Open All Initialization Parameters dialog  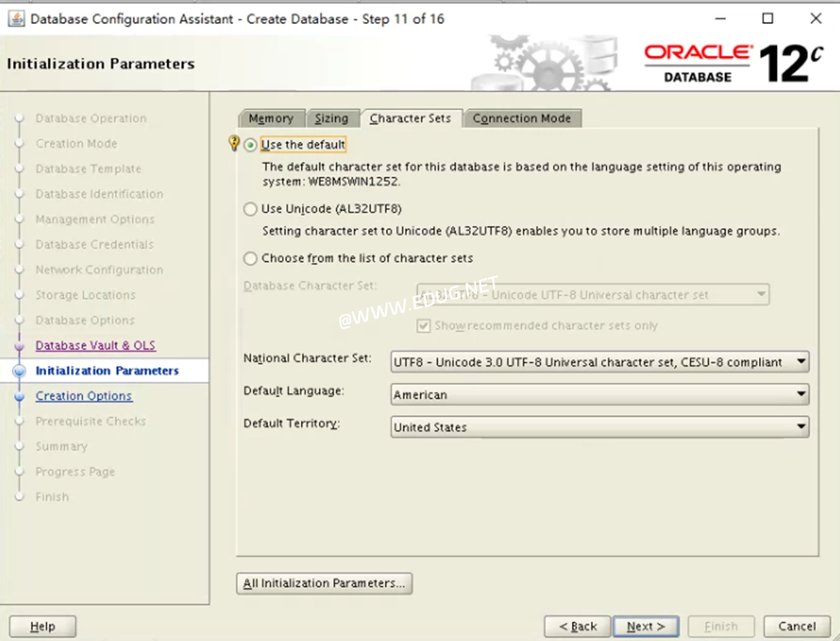tap(324, 583)
